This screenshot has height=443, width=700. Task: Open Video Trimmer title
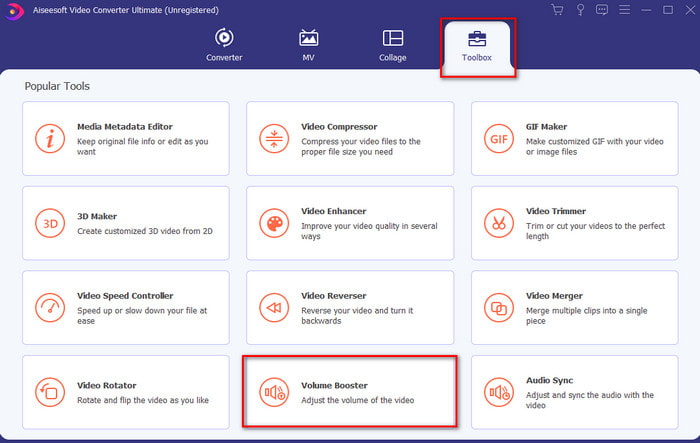(556, 211)
